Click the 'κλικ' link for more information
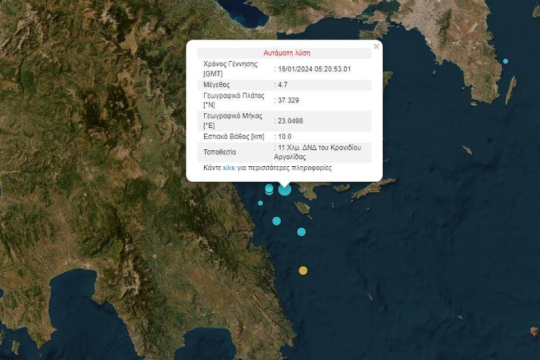540x360 pixels. 229,168
